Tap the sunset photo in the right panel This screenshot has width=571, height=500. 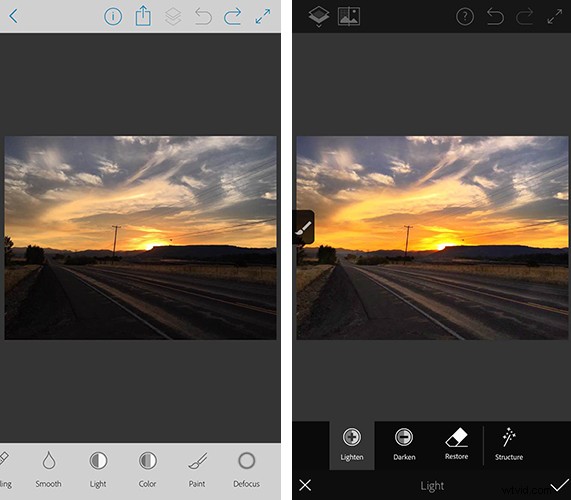[x=432, y=238]
